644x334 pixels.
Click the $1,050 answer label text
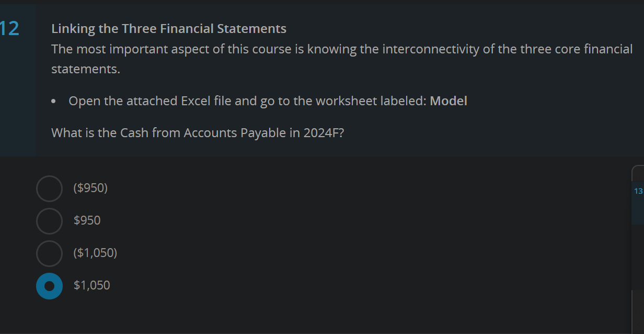click(x=91, y=285)
